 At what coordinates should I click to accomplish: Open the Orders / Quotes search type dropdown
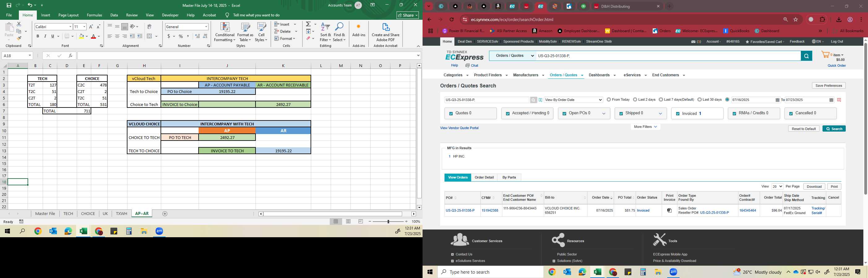(513, 56)
